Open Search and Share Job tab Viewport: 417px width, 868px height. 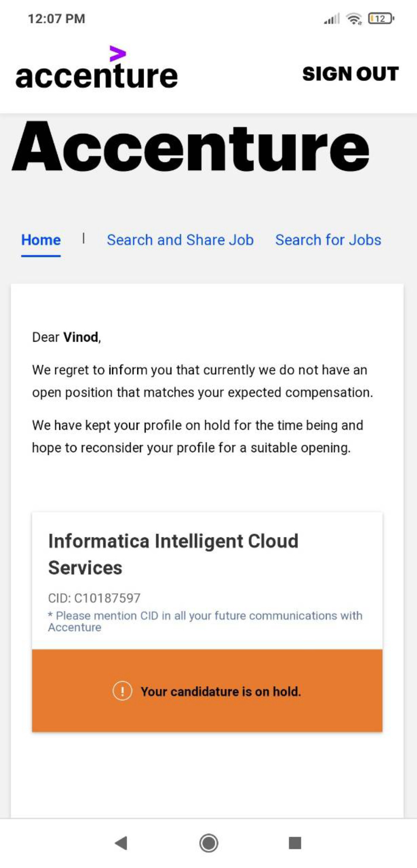(x=180, y=240)
